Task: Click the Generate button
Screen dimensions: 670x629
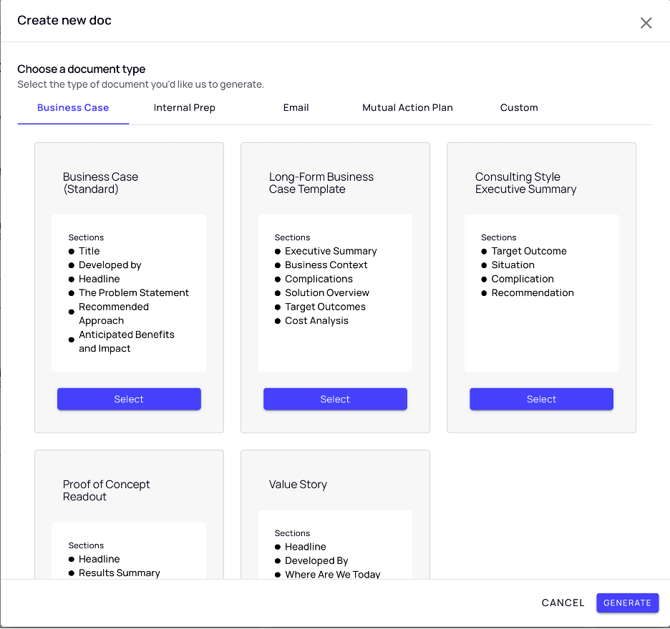Action: click(627, 603)
